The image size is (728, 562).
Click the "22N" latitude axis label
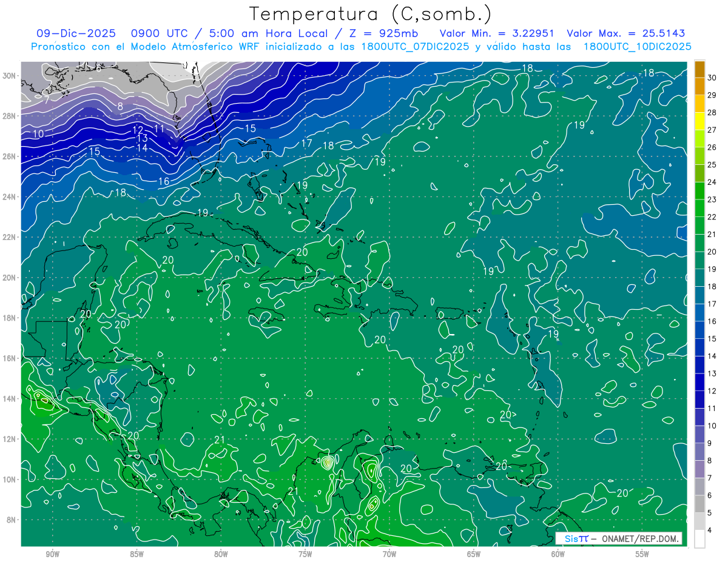click(x=10, y=237)
